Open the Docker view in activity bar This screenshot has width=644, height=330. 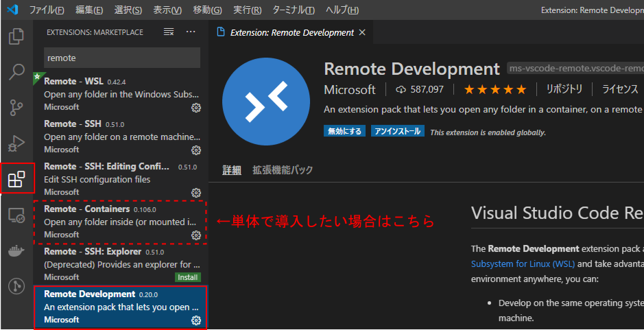coord(17,250)
